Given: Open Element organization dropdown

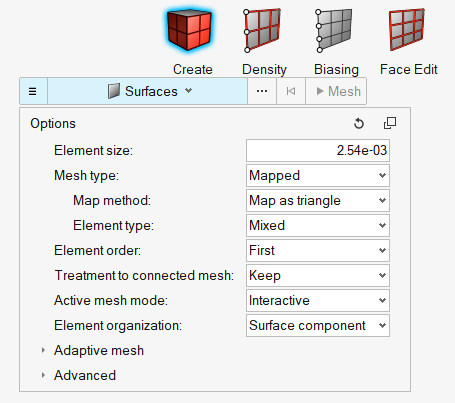Looking at the screenshot, I should tap(318, 325).
